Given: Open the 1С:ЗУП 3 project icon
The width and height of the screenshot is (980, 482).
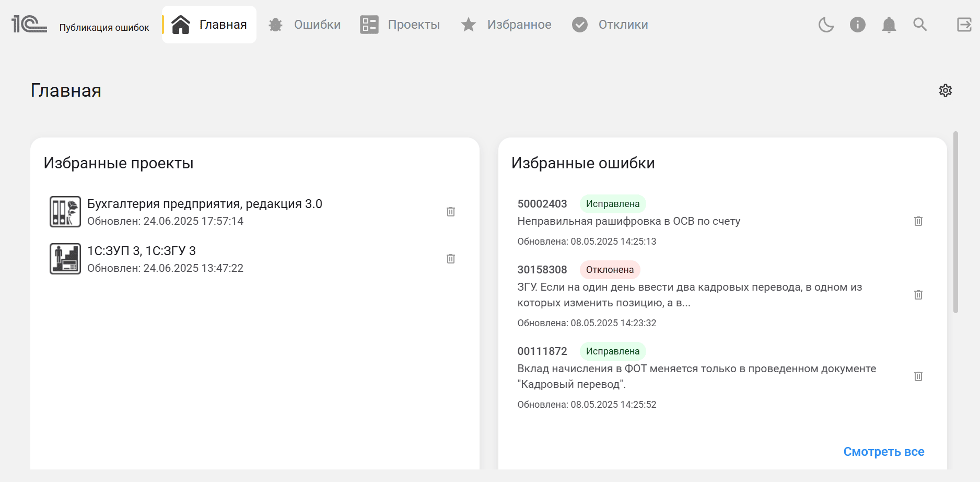Looking at the screenshot, I should (65, 259).
